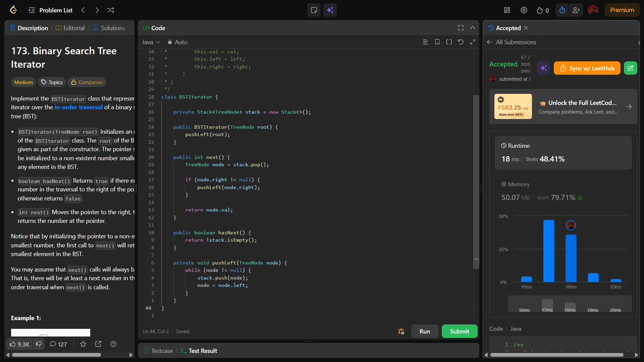Click the class BSTIterator declaration line
Viewport: 644px width, 362px height.
[x=190, y=97]
